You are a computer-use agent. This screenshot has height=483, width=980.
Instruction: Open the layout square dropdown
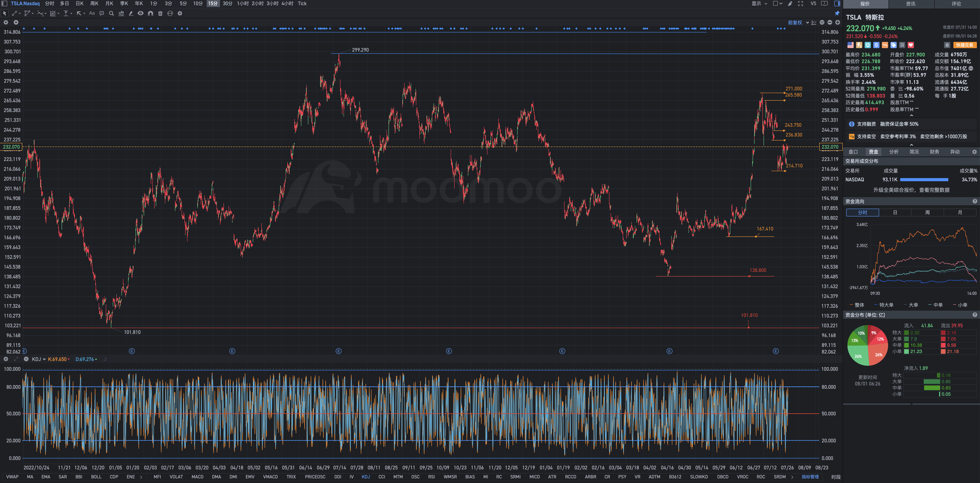point(778,4)
